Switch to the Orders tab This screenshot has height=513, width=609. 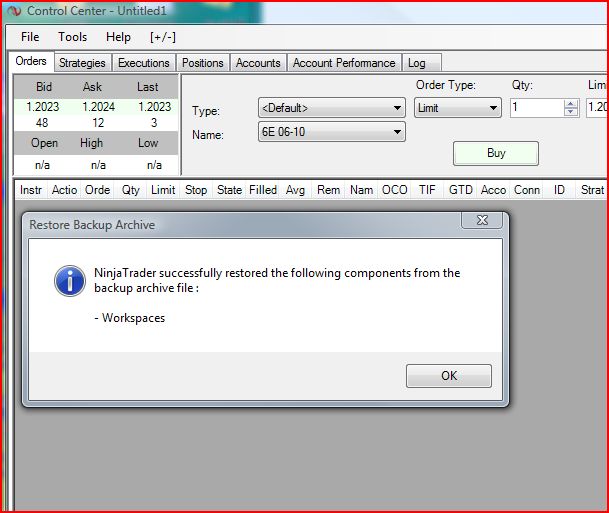(31, 61)
